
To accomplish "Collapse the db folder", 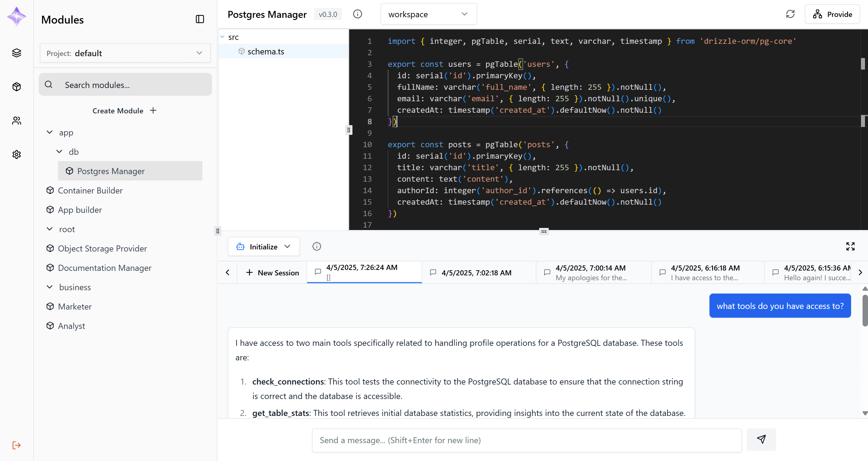I will [59, 152].
